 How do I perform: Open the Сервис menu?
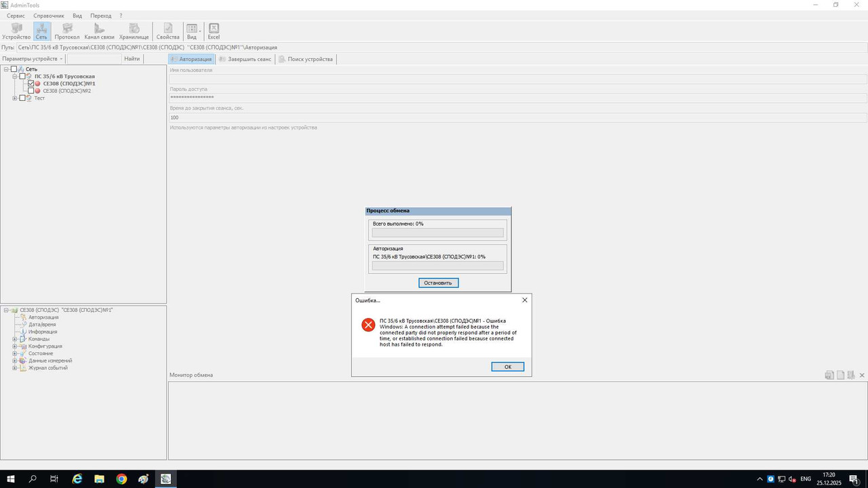pyautogui.click(x=16, y=16)
